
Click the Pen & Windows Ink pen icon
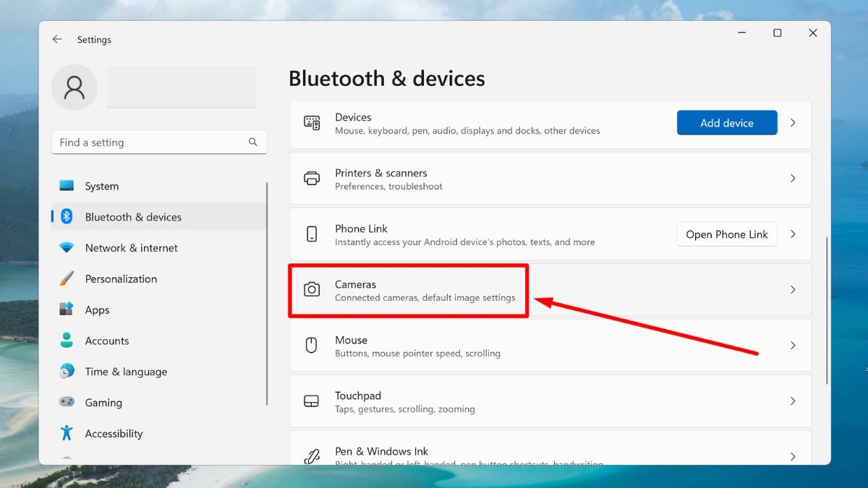coord(312,457)
